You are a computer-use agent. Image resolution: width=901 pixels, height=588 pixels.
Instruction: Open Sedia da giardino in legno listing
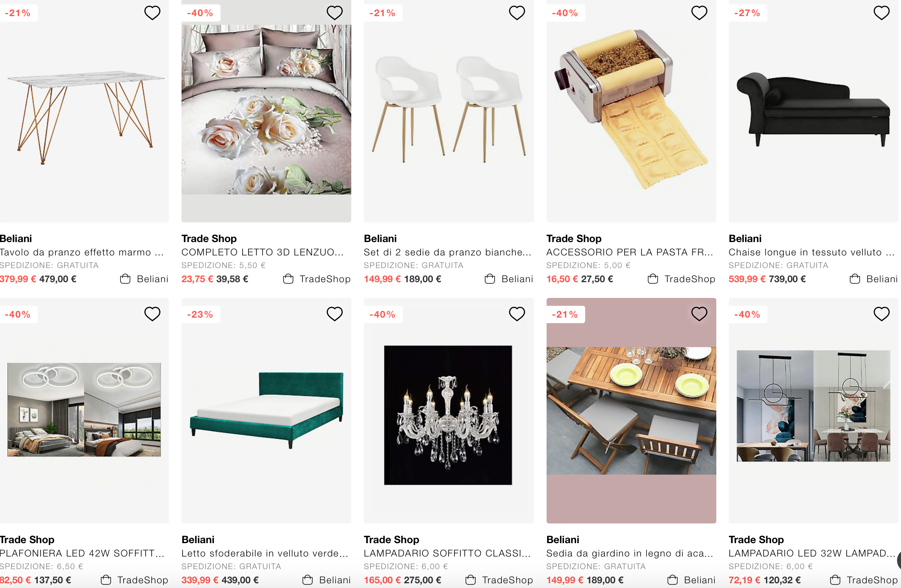click(630, 553)
